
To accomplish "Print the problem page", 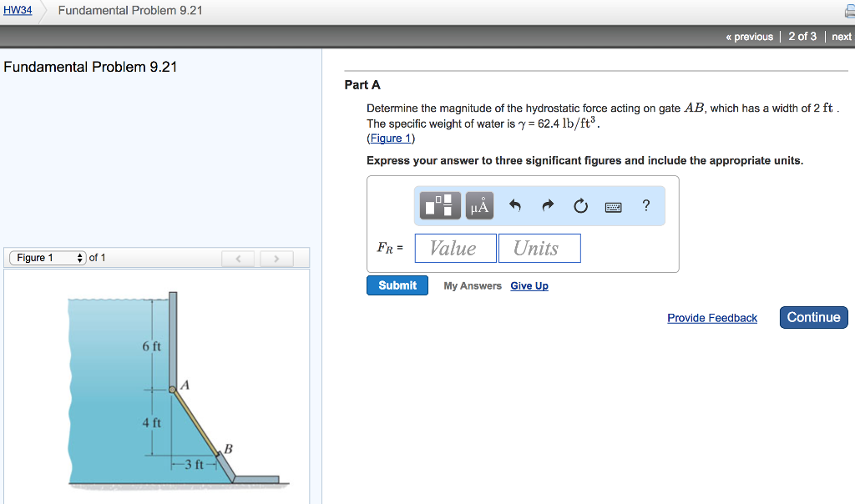I will tap(849, 12).
